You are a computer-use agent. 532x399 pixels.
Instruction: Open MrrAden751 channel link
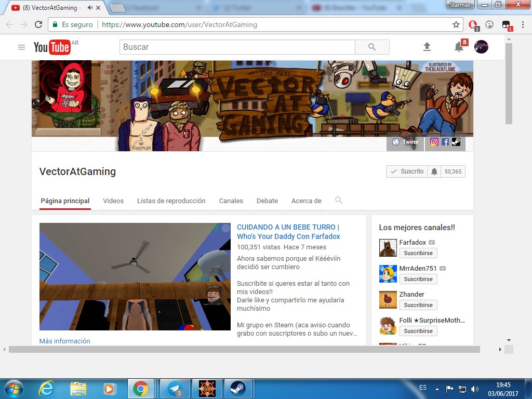(418, 269)
